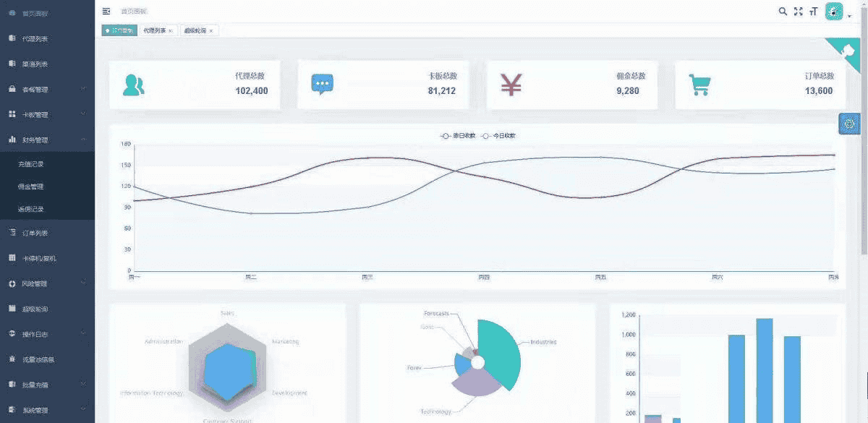The width and height of the screenshot is (868, 423).
Task: Click the 佣金总数 yen icon
Action: coord(511,85)
